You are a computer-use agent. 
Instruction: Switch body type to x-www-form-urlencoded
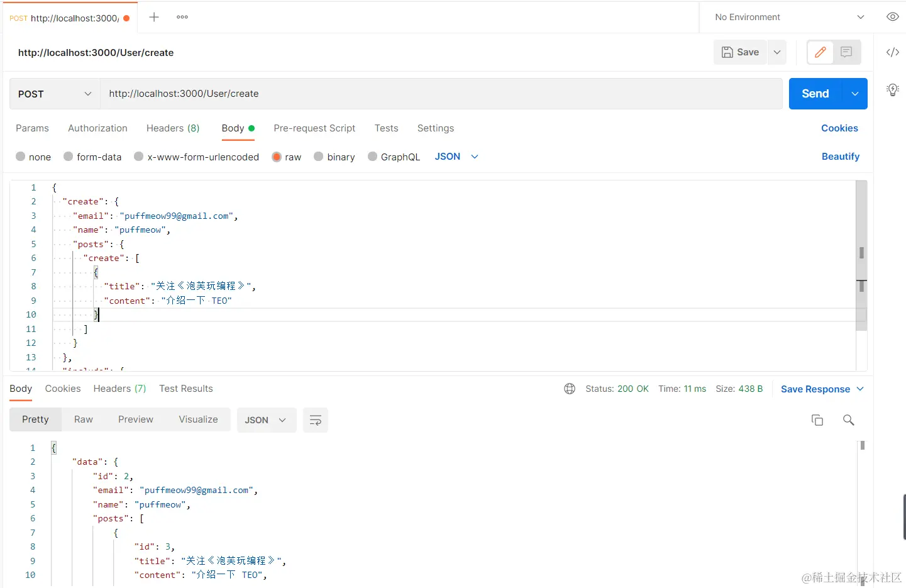tap(196, 157)
